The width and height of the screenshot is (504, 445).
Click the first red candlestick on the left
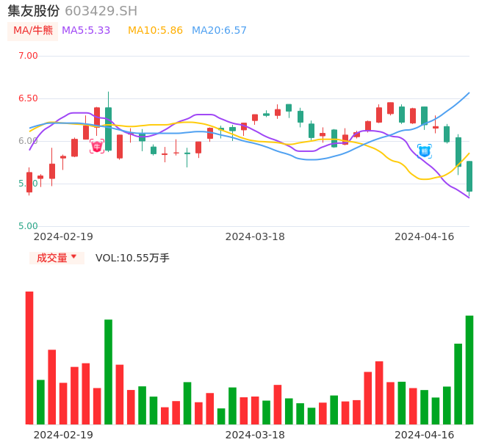point(29,182)
